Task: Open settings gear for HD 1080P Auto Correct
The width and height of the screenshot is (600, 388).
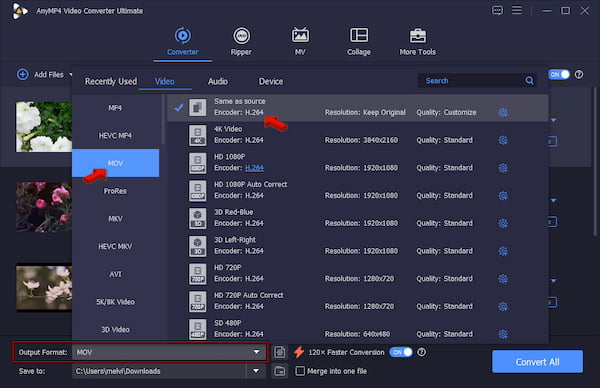Action: [503, 196]
